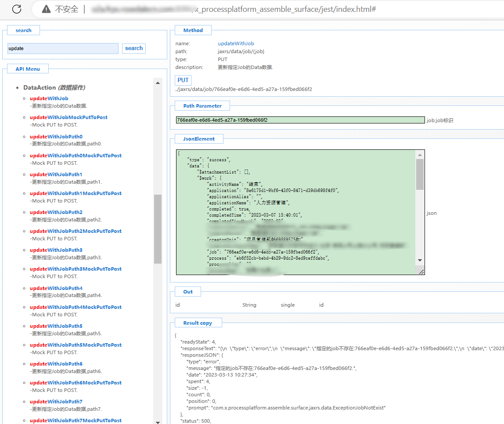The image size is (504, 424).
Task: Click the JSON textarea resize handle
Action: (x=421, y=272)
